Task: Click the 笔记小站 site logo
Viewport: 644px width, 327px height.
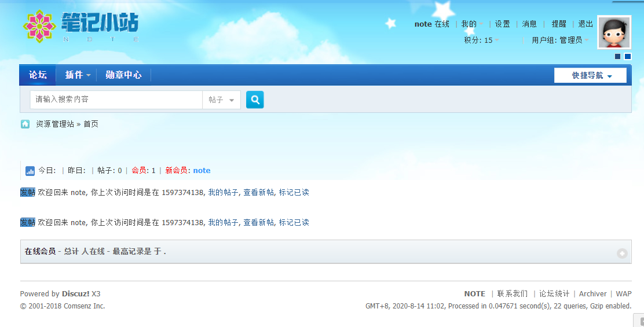Action: click(81, 25)
